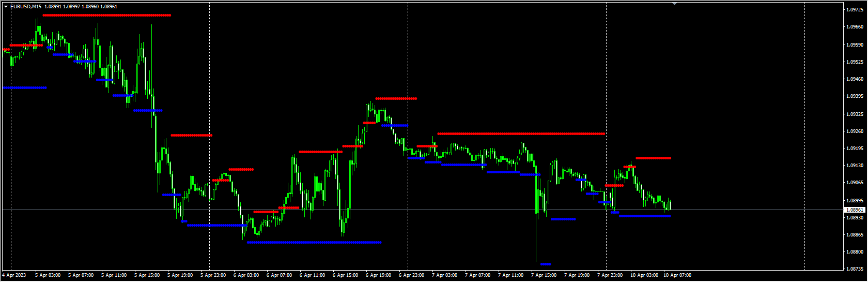
Task: Click the 5 Apr 03:00 time label
Action: click(48, 275)
